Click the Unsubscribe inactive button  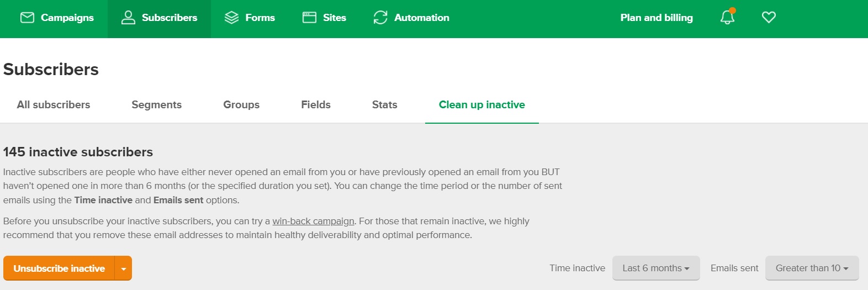click(59, 268)
